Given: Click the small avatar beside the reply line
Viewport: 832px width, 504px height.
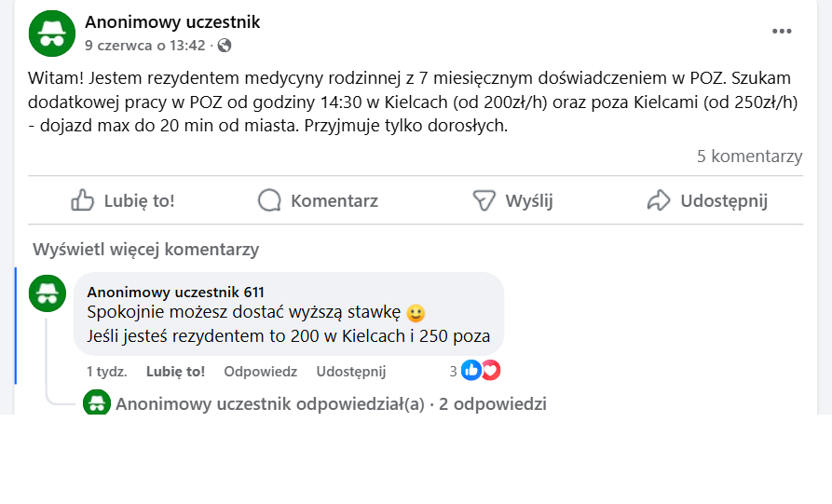Looking at the screenshot, I should [97, 403].
